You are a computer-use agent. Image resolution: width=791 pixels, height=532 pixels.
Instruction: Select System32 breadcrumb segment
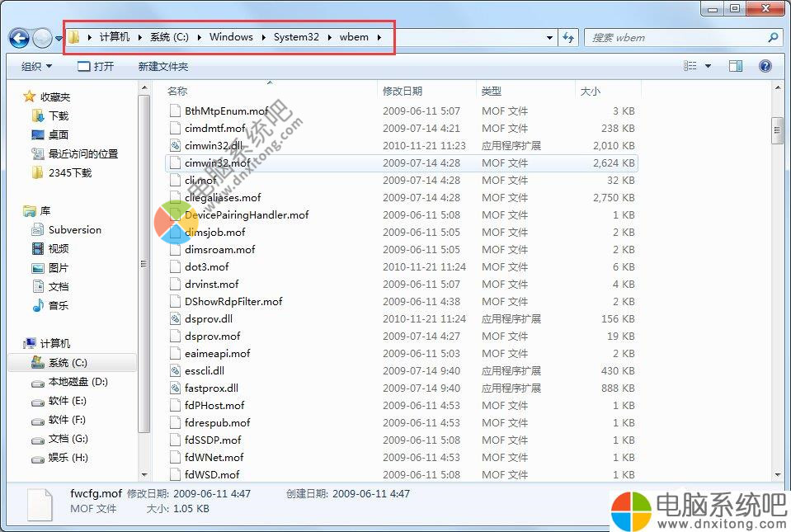click(x=296, y=37)
